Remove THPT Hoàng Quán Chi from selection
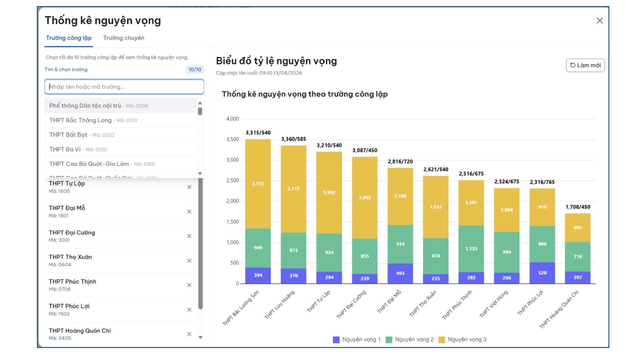 click(x=189, y=334)
